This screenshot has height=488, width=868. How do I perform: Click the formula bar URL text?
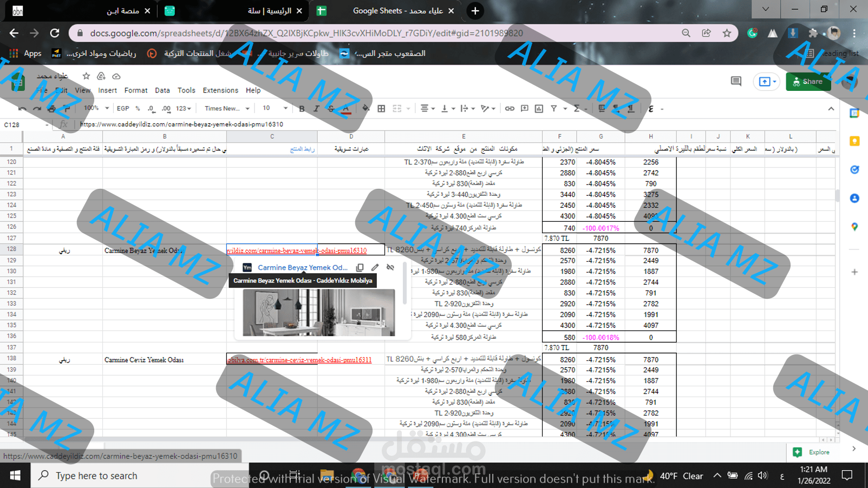click(181, 124)
